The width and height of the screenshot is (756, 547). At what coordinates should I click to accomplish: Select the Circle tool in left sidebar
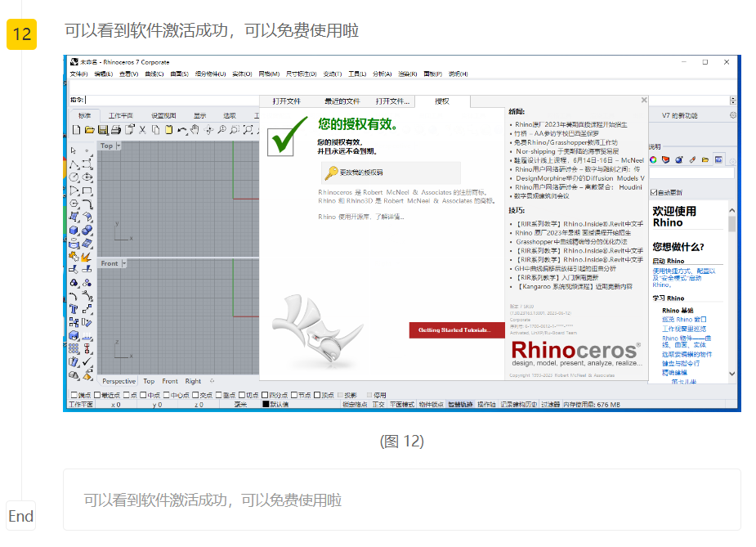click(74, 177)
